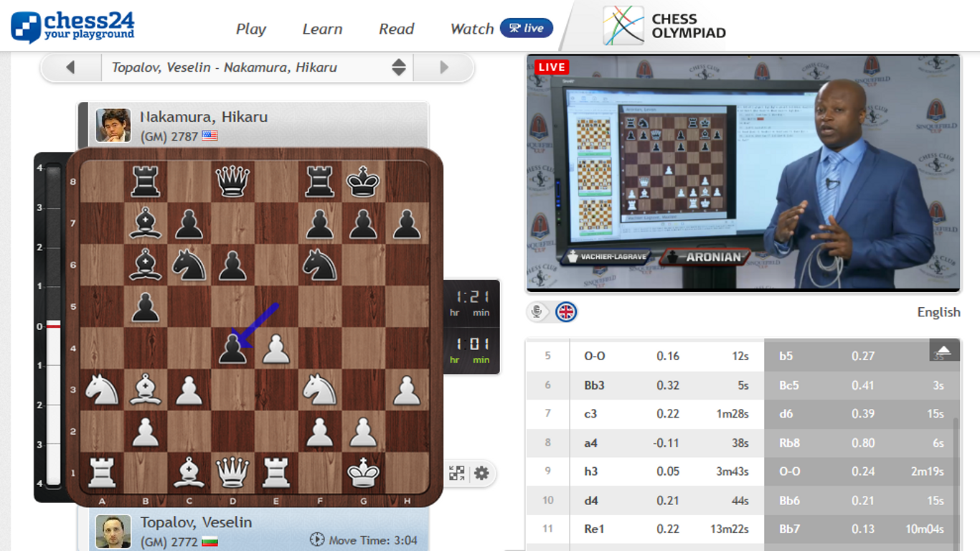
Task: Select the black pawn on b5
Action: 146,307
